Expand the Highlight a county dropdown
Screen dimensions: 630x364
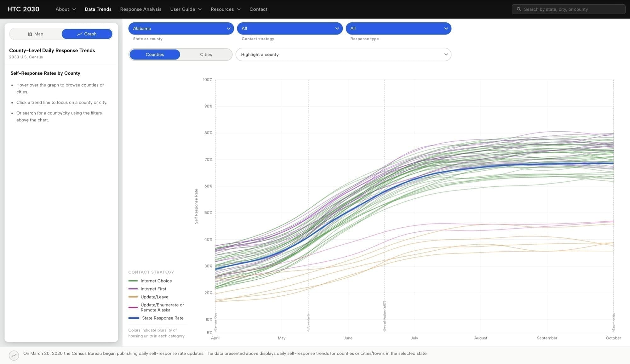pyautogui.click(x=343, y=54)
